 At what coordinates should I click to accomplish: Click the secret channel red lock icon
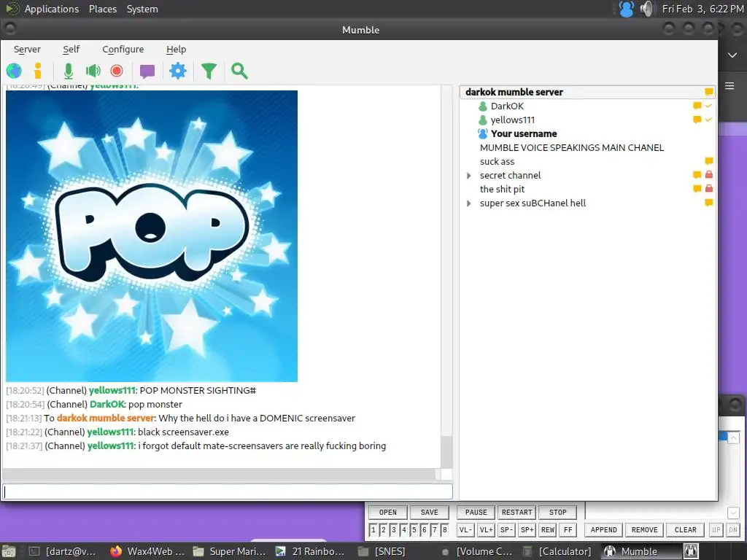[709, 175]
